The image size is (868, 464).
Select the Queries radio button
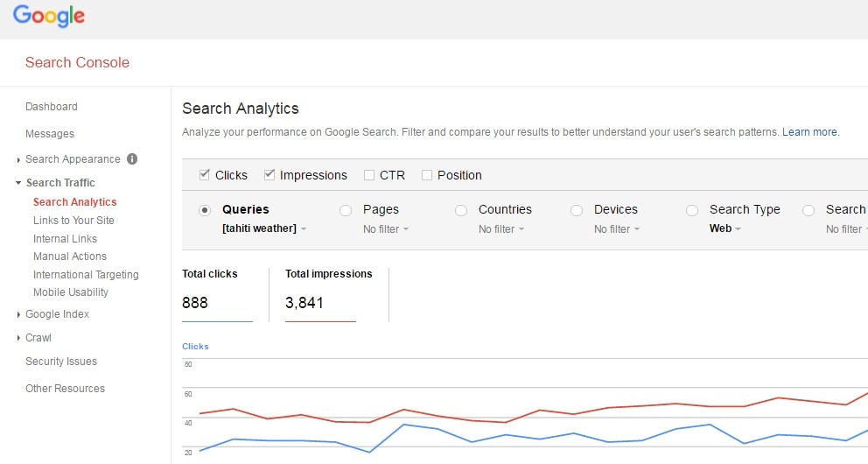(x=205, y=210)
